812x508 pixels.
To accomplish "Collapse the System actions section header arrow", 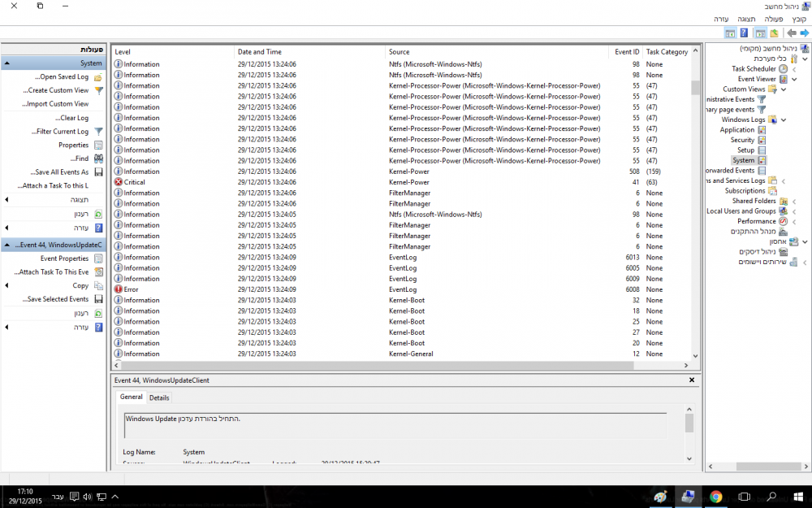I will pyautogui.click(x=6, y=63).
